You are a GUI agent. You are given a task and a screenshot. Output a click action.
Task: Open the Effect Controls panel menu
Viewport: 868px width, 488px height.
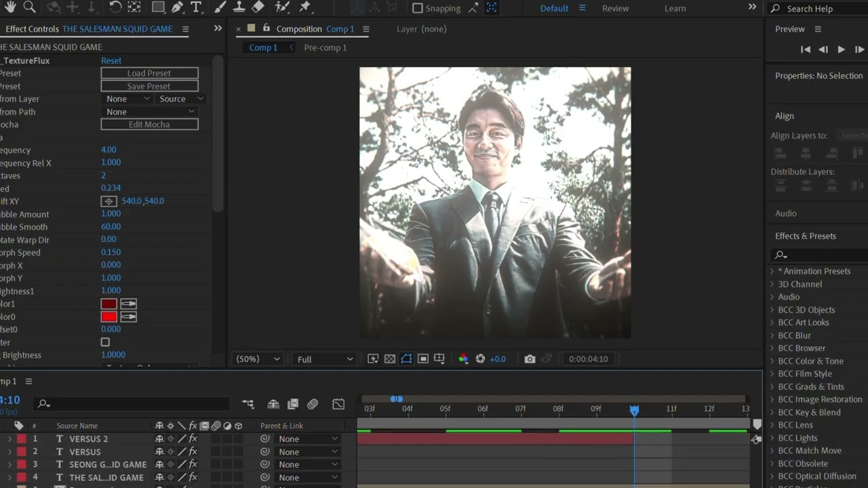pos(185,29)
